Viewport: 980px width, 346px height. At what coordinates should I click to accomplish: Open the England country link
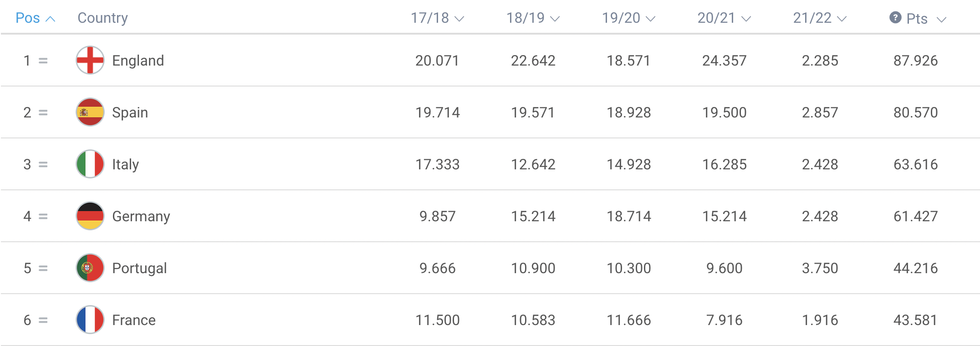click(138, 61)
